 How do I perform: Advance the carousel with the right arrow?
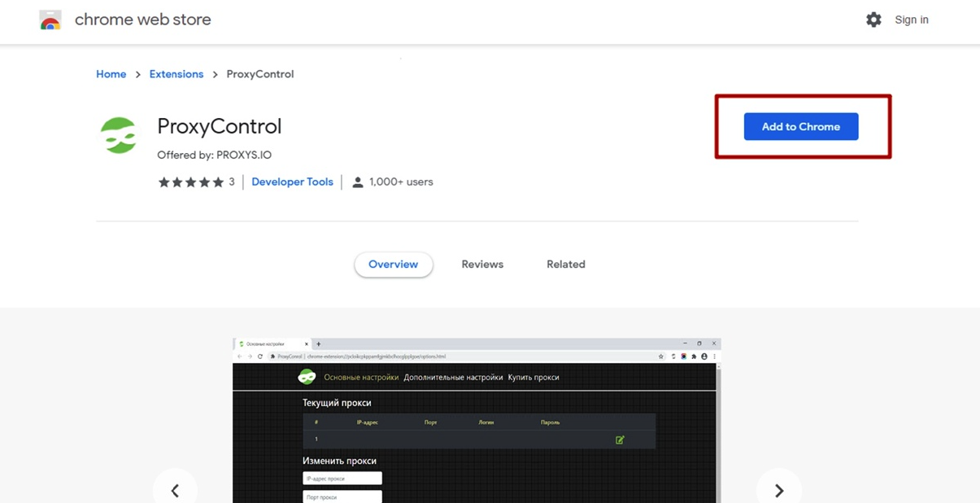tap(778, 489)
